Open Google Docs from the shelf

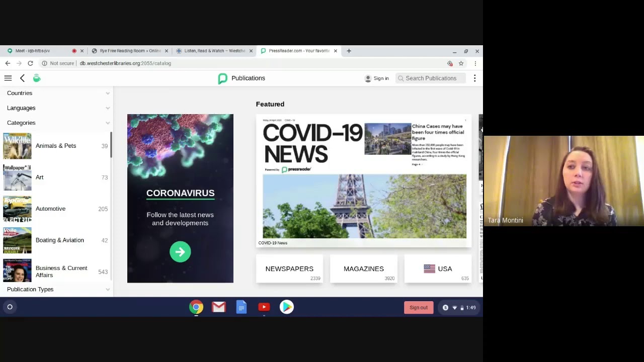tap(242, 307)
